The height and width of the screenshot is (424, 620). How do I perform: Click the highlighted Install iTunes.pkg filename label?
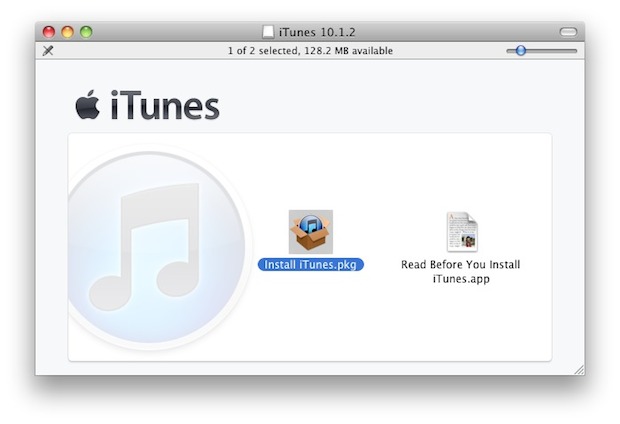tap(310, 265)
